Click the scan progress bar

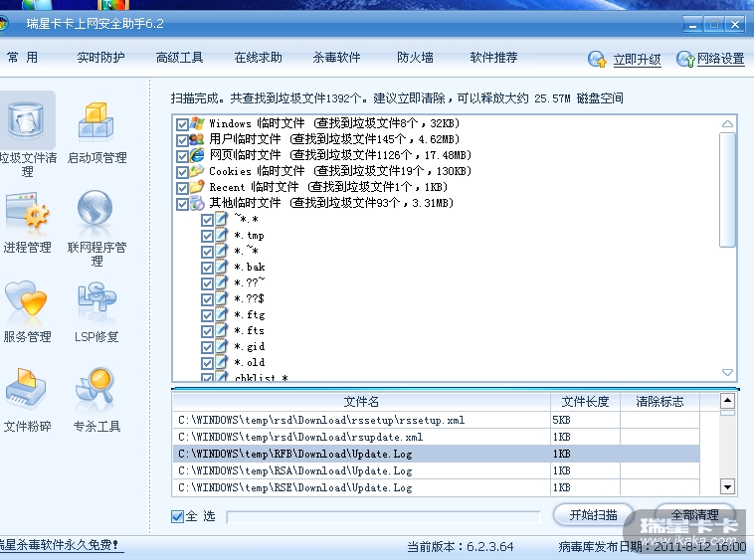(383, 517)
